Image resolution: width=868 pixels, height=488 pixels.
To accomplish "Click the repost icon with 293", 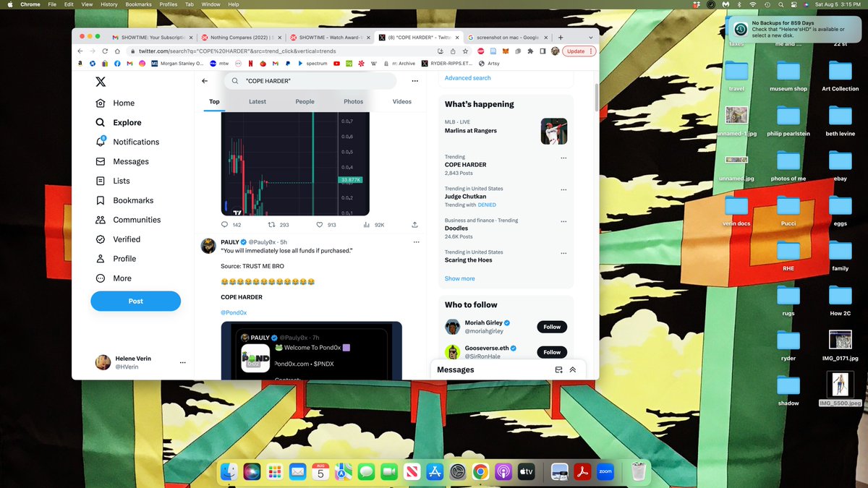I will (272, 225).
